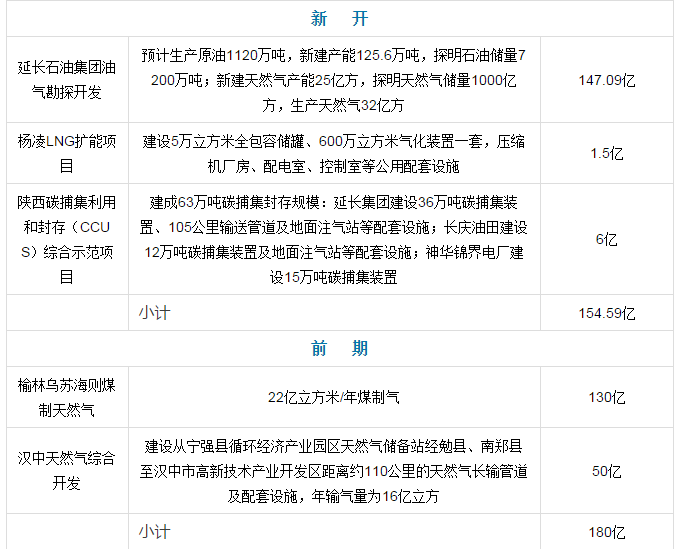
Task: Click the 130亿 investment amount
Action: (x=606, y=397)
